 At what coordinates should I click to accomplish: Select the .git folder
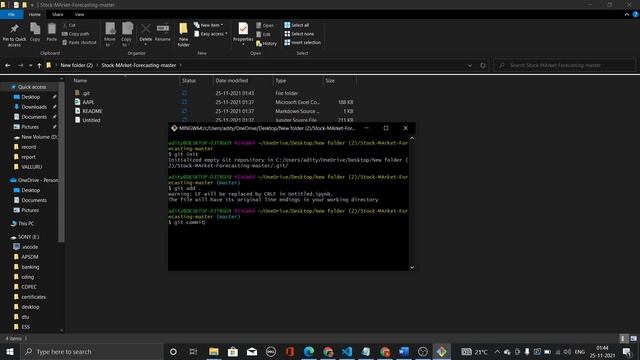(86, 93)
